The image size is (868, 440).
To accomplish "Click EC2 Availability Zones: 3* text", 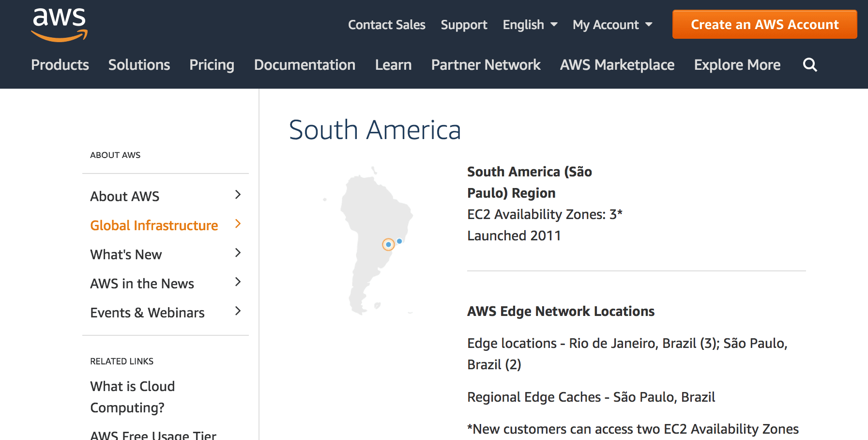I will 545,214.
